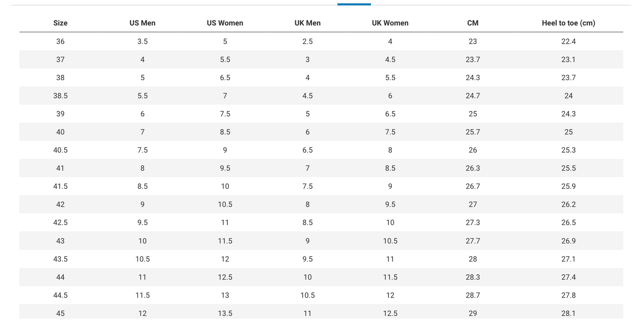Click the UK Women column header
644x334 pixels.
tap(390, 23)
